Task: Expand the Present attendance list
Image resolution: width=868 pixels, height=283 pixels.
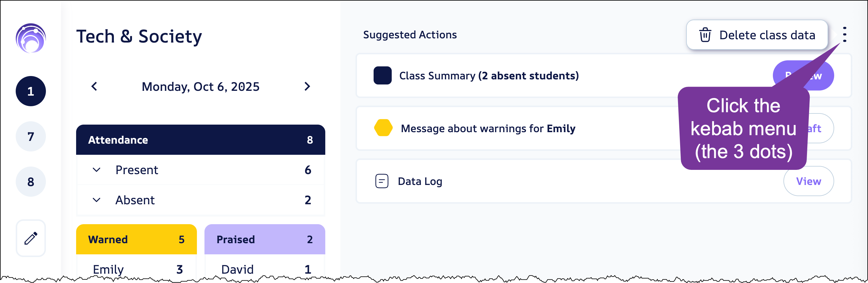Action: (96, 170)
